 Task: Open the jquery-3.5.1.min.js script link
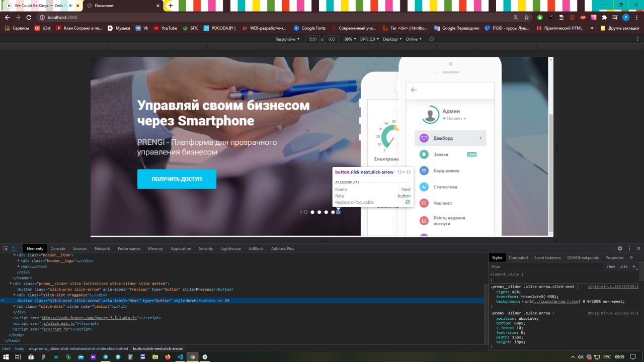[89, 318]
